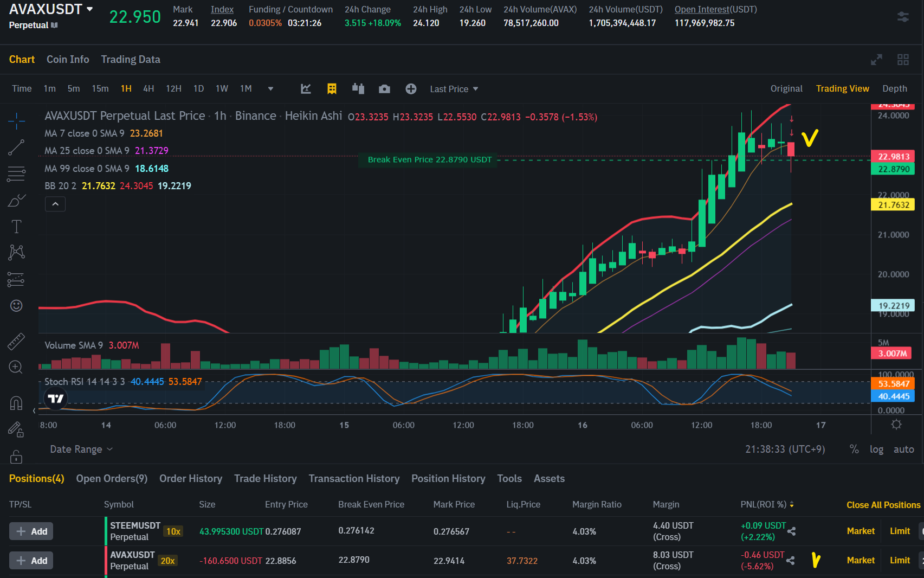Open the Date Range dropdown
This screenshot has width=924, height=578.
coord(81,449)
